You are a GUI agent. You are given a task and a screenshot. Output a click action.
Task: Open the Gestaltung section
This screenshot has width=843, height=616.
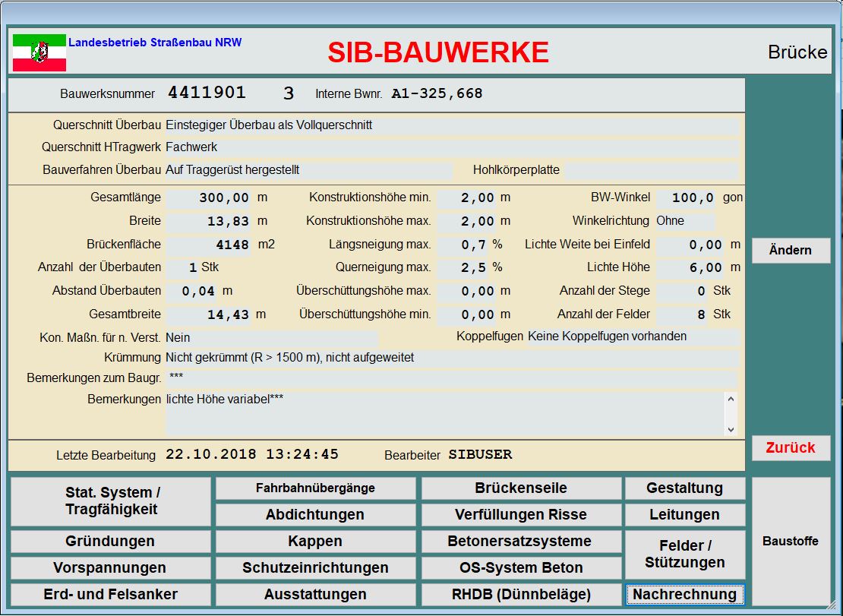point(685,488)
